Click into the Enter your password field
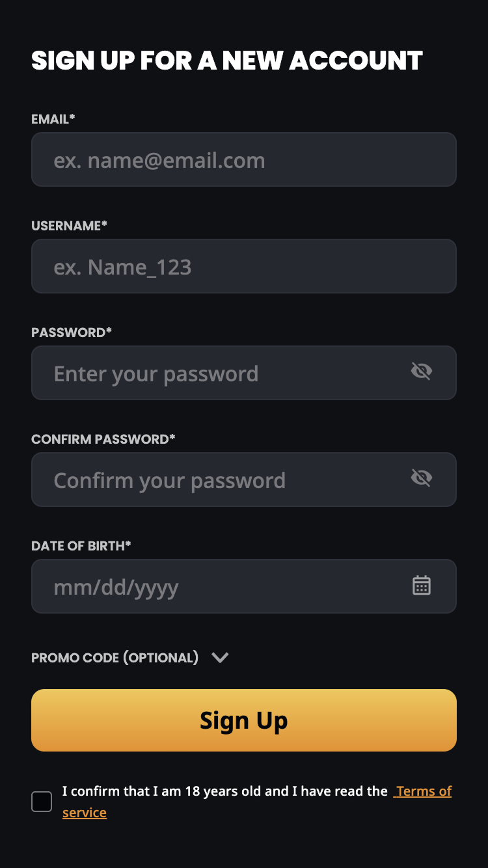 click(x=244, y=373)
